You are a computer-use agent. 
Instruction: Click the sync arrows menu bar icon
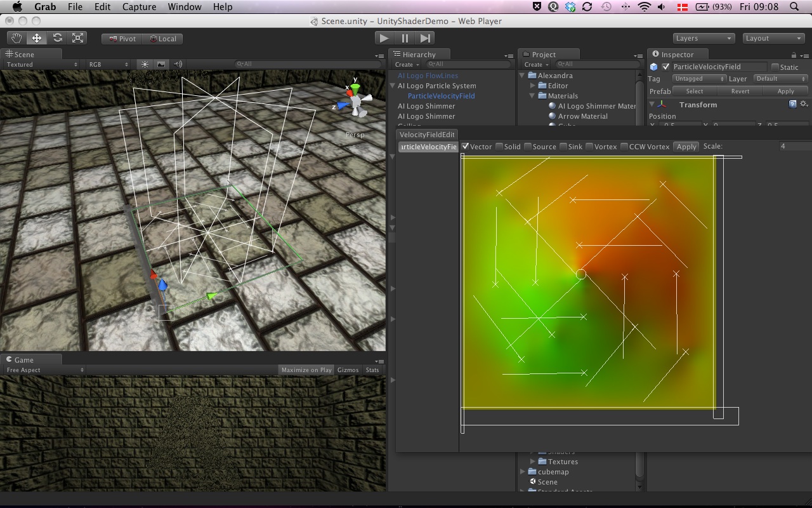pyautogui.click(x=587, y=6)
